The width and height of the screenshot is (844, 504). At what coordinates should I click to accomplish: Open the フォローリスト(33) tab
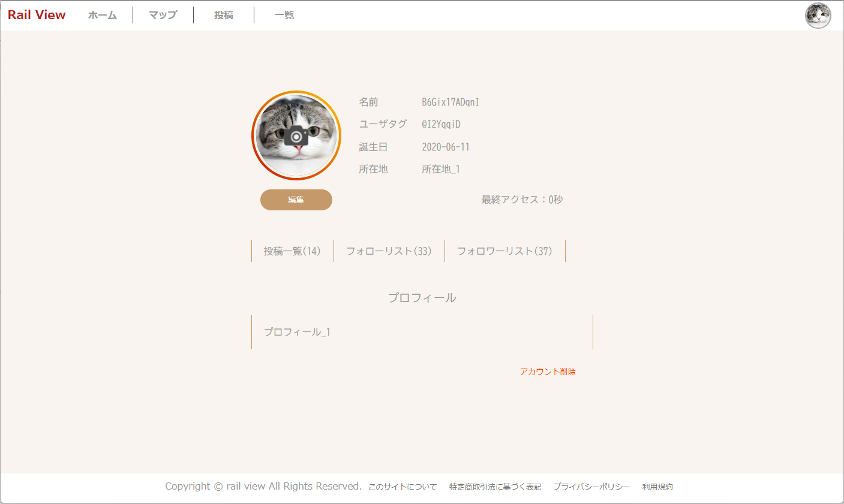click(389, 251)
